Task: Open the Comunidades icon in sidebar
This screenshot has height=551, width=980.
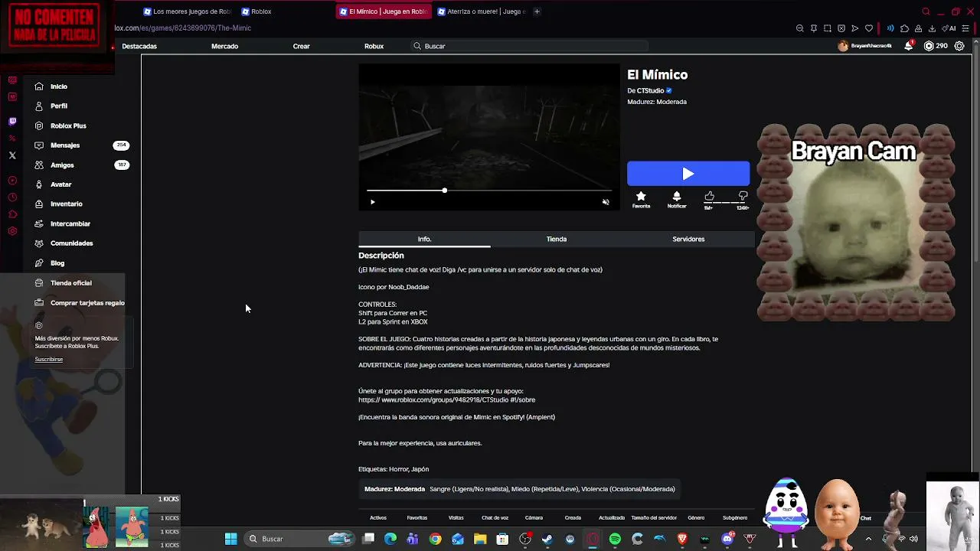Action: point(39,243)
